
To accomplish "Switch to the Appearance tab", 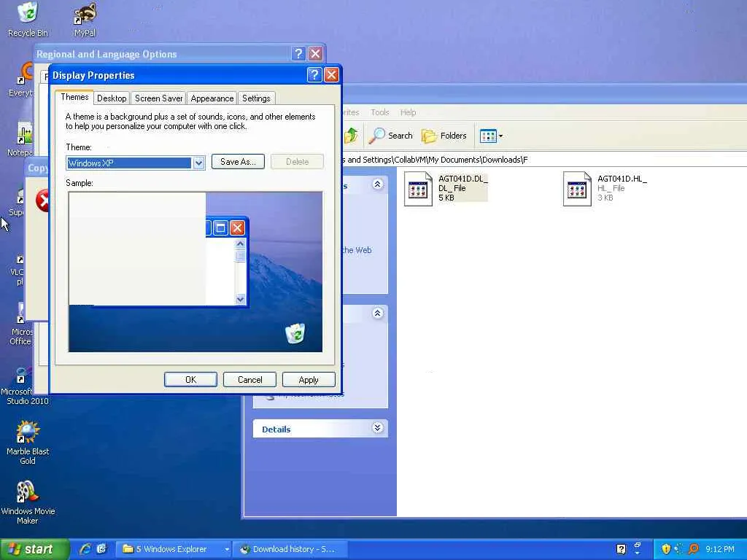I will click(x=212, y=98).
